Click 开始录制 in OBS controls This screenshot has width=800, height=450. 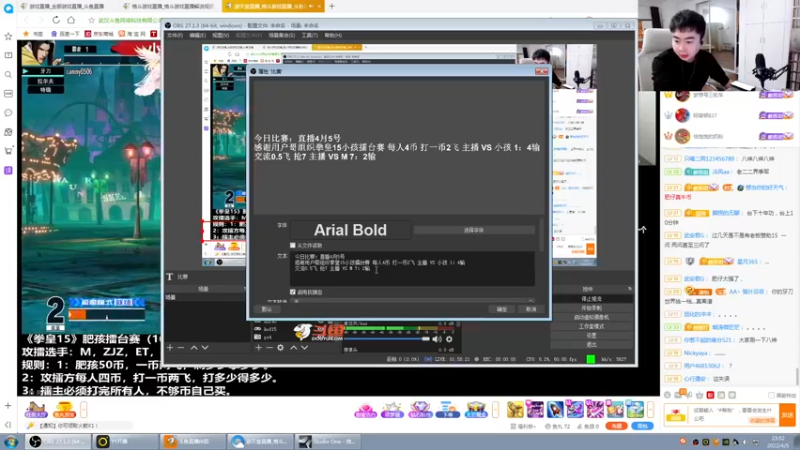pos(591,308)
